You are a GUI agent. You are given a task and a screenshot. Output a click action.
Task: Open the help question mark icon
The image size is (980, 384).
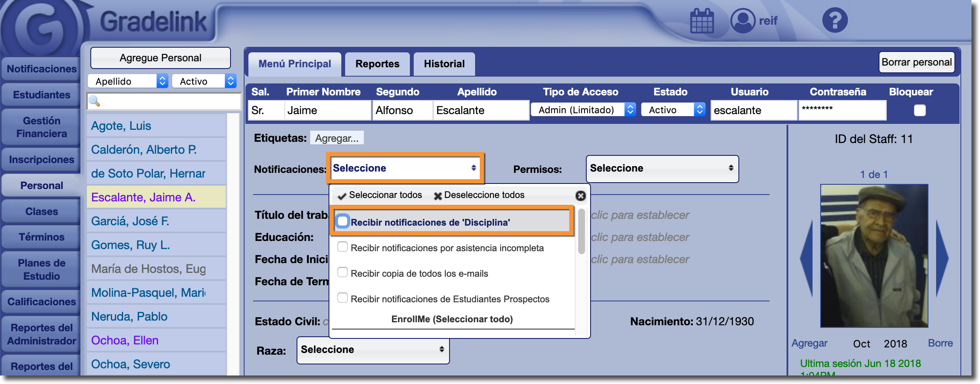coord(834,20)
